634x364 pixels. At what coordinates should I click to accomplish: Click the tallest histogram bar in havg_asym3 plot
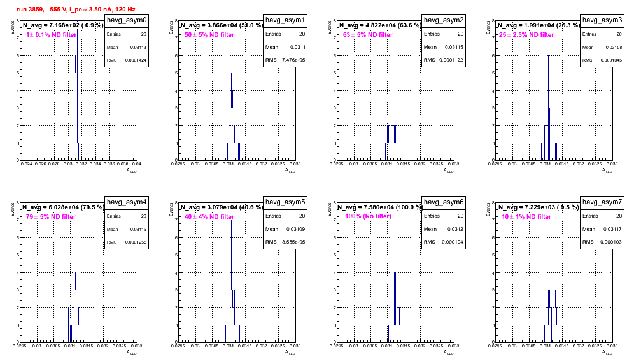[x=548, y=107]
